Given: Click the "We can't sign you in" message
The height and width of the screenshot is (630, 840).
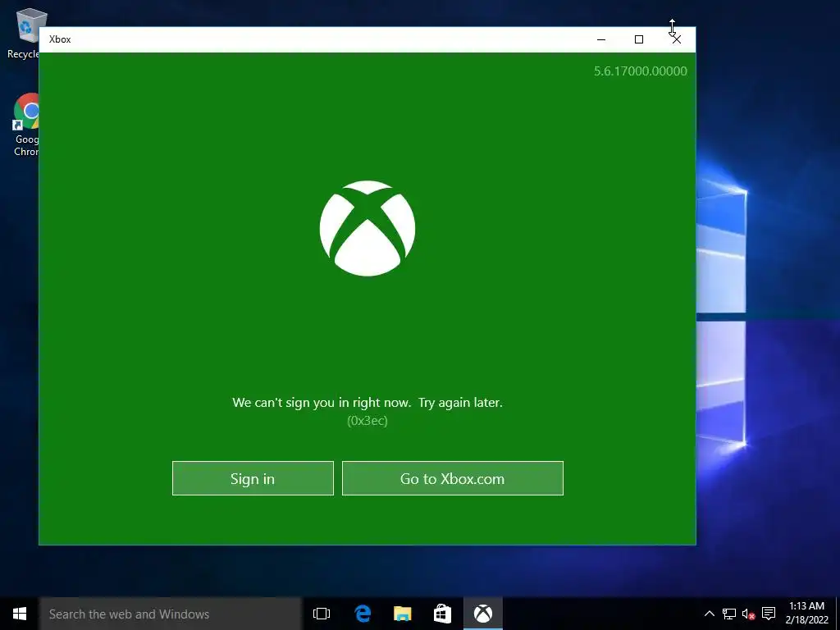Looking at the screenshot, I should tap(367, 402).
